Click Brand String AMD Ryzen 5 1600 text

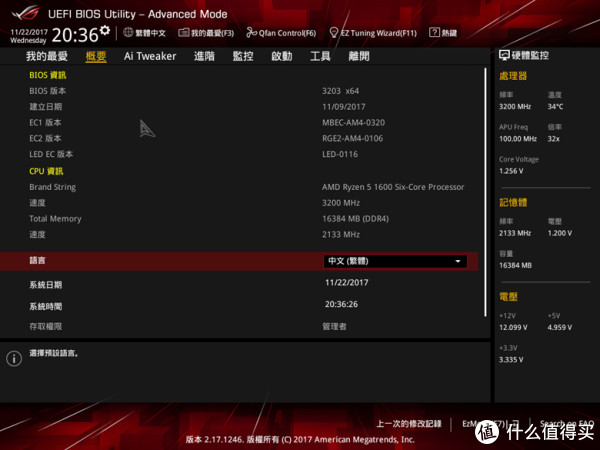[x=393, y=187]
